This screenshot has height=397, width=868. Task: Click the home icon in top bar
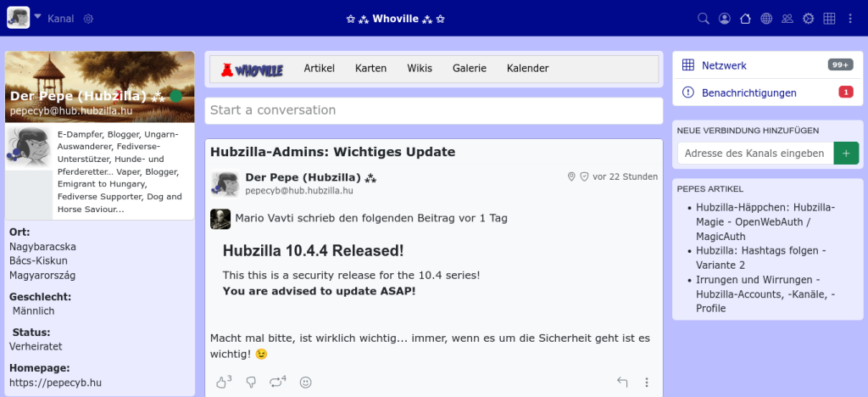click(x=745, y=19)
